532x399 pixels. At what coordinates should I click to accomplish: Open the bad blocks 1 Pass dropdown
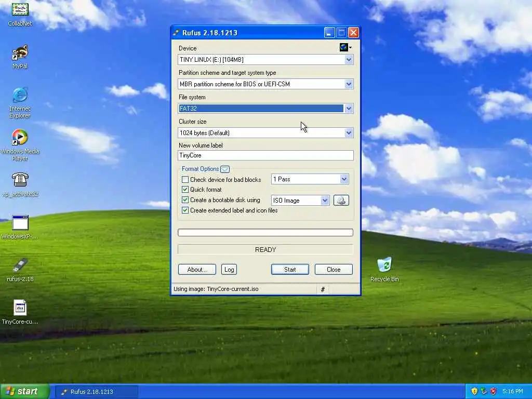310,179
